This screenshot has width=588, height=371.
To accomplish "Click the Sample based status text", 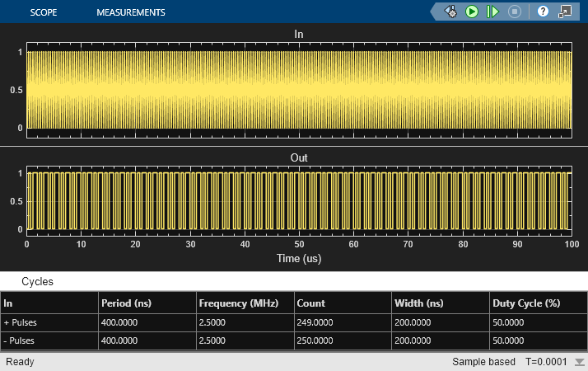I will tap(483, 362).
